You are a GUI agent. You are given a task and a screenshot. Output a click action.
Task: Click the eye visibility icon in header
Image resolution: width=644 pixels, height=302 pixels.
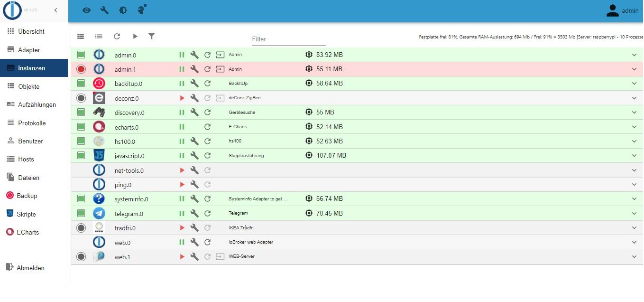click(86, 10)
